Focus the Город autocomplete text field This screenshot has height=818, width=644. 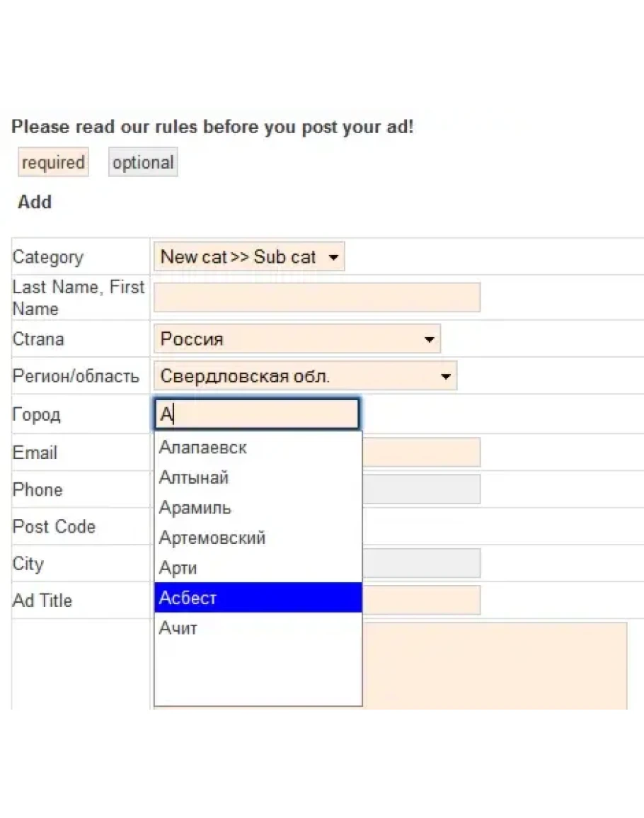click(256, 415)
